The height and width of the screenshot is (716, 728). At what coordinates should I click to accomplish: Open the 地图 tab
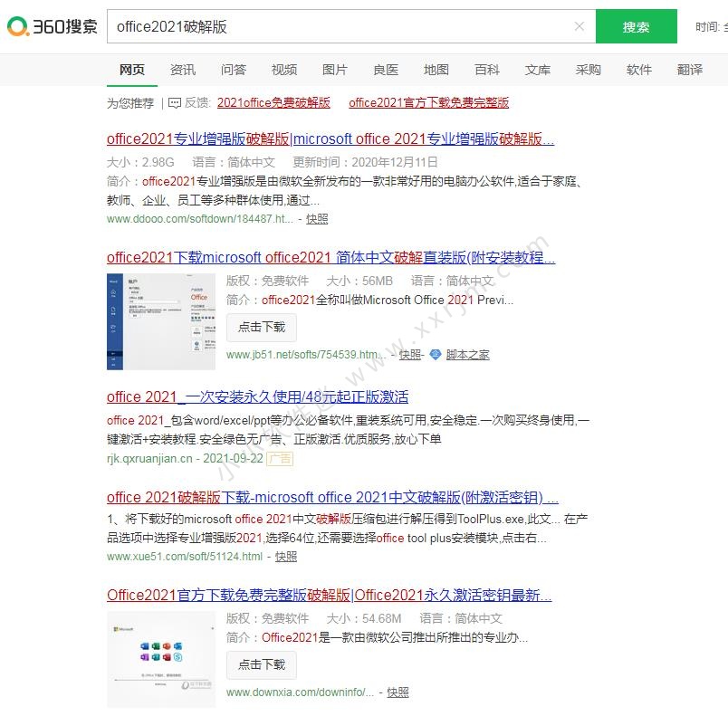436,70
